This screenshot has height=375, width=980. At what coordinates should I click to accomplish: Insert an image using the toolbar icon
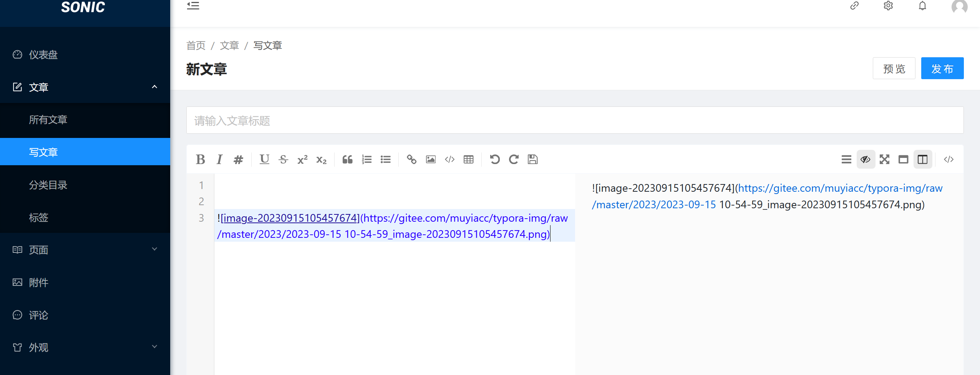(x=430, y=159)
